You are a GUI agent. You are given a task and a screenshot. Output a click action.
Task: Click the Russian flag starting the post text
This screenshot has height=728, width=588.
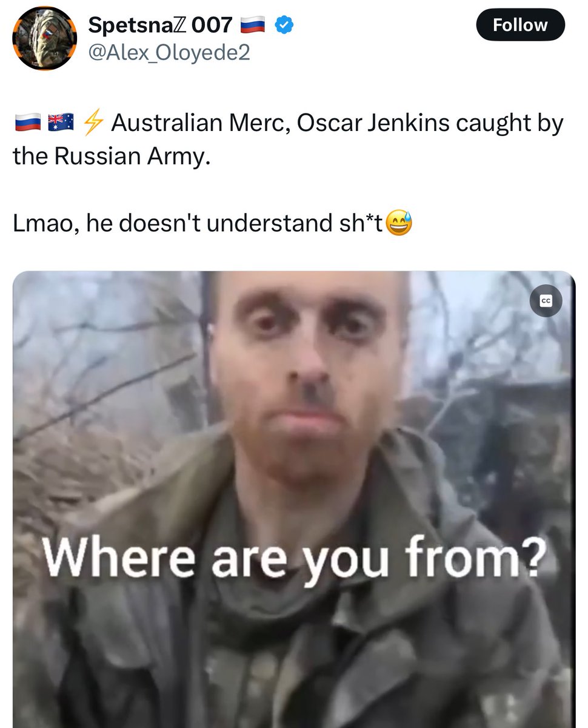(x=27, y=123)
